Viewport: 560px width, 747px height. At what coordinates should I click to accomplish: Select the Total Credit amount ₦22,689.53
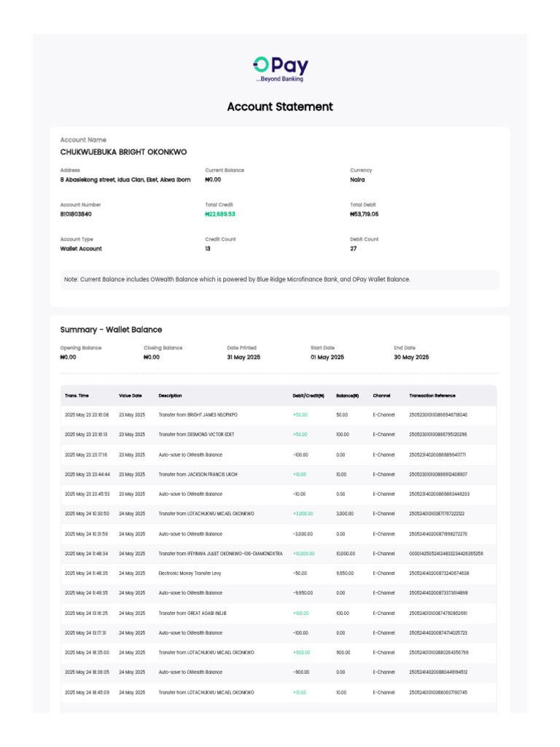pos(220,214)
